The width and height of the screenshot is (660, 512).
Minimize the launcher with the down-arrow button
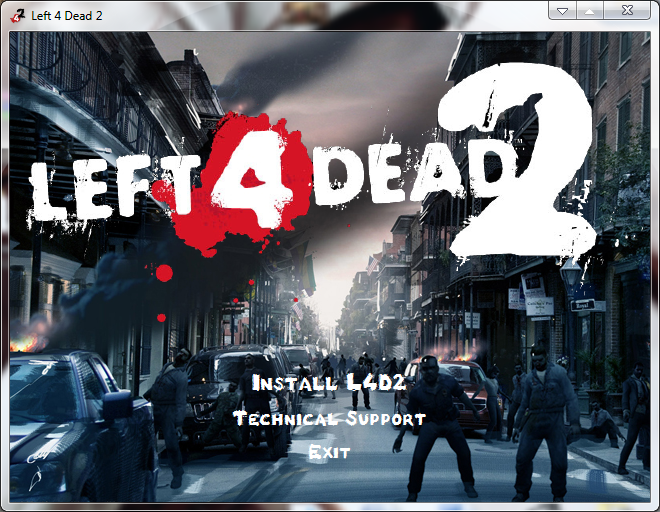pos(562,10)
